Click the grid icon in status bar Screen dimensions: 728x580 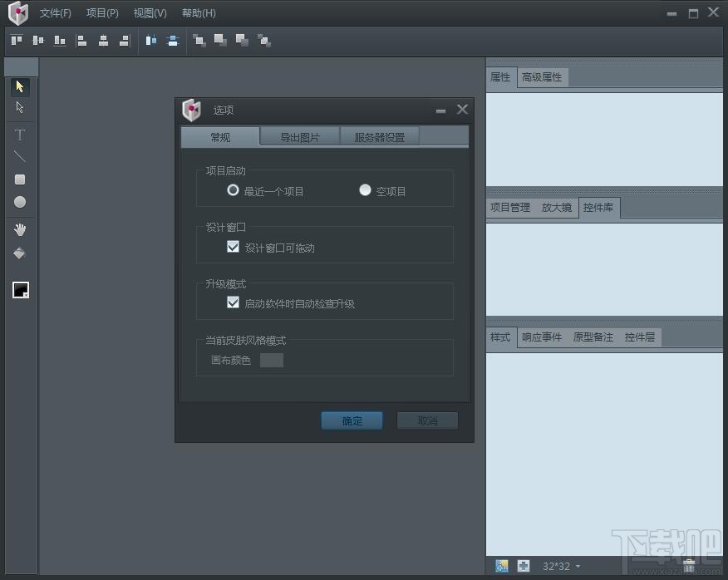point(502,566)
